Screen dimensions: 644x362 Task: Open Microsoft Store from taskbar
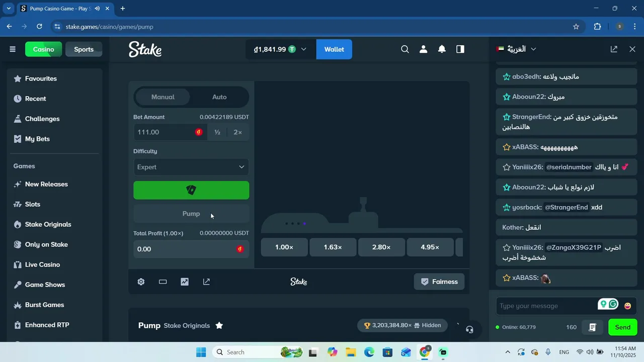[x=387, y=352]
